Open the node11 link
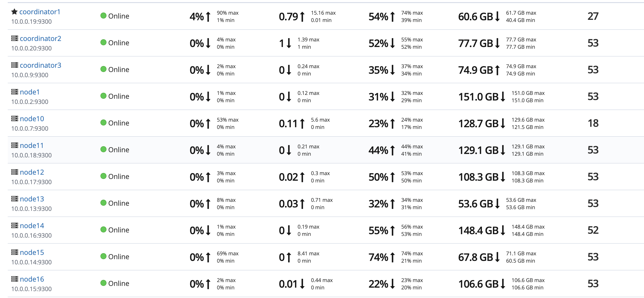Viewport: 644px width, 298px height. pyautogui.click(x=32, y=145)
